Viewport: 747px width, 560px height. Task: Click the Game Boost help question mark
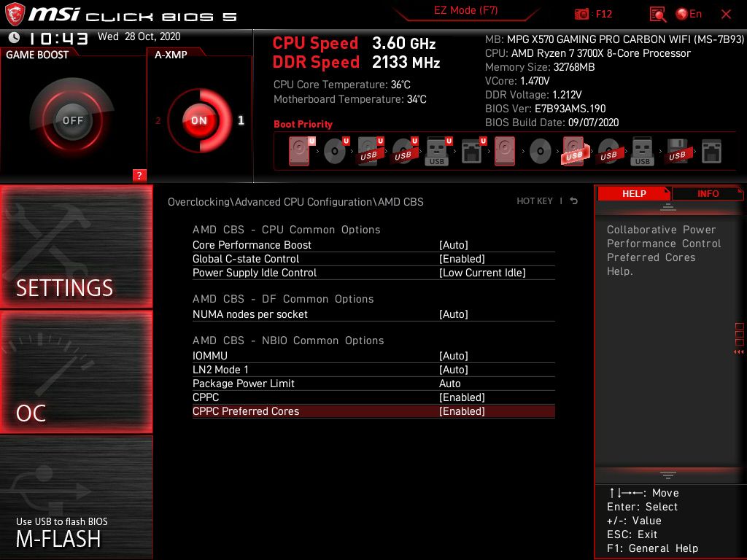[x=139, y=176]
